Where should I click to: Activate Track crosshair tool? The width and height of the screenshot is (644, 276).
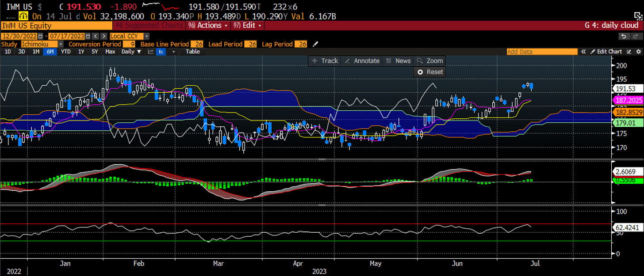coord(325,61)
